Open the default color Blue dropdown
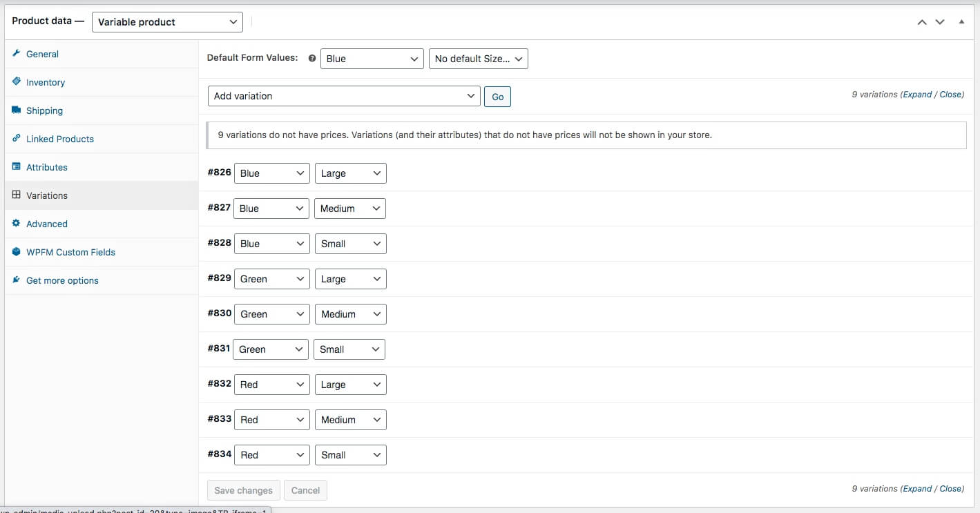Screen dimensions: 980x513 [x=372, y=59]
